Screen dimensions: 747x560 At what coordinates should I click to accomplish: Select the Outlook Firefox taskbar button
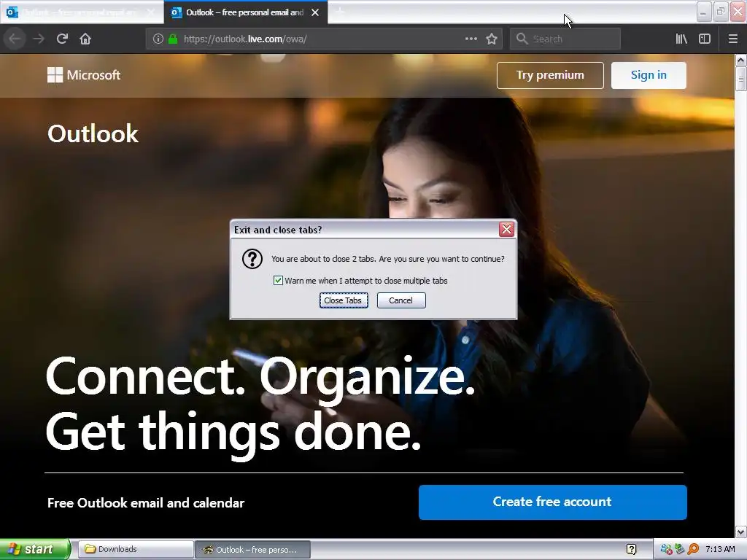tap(253, 550)
